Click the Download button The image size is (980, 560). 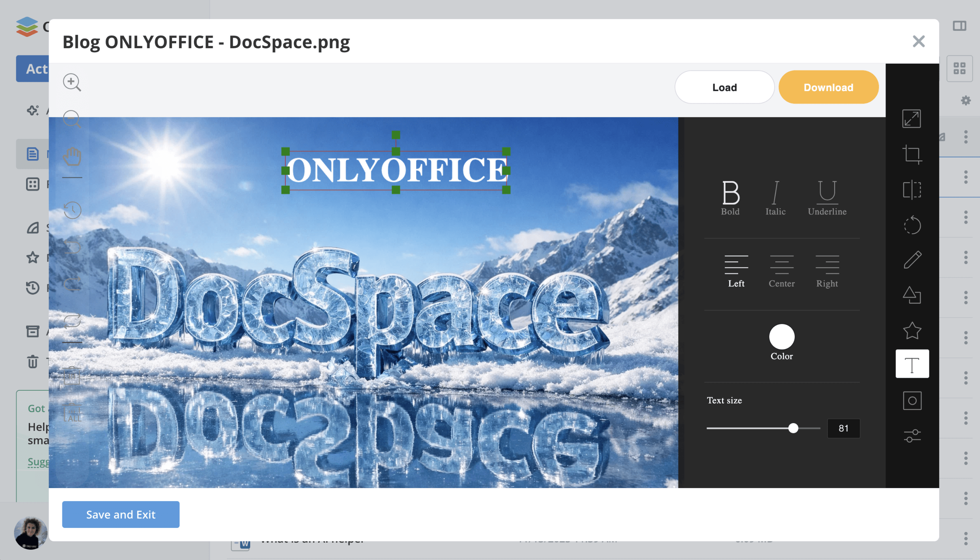coord(828,87)
